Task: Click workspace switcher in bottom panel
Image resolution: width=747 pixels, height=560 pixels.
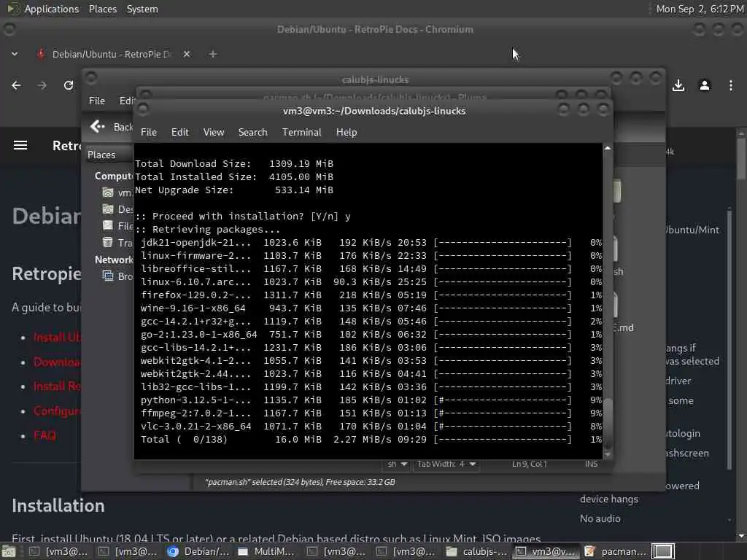Action: [x=662, y=551]
